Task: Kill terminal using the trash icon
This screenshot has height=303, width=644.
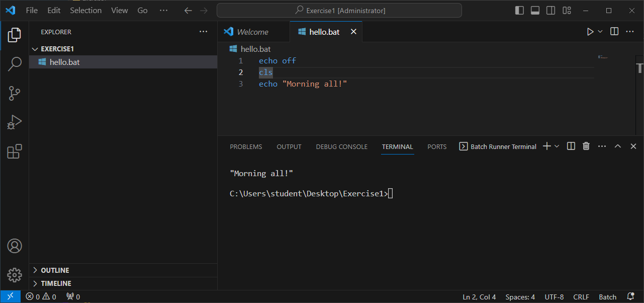Action: [x=586, y=146]
